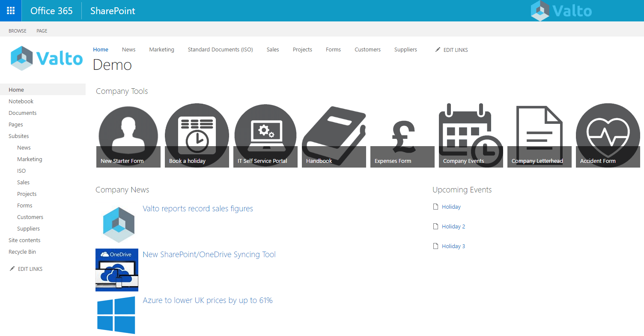Screen dimensions: 644x336
Task: Open the Book a holiday tile
Action: [197, 136]
